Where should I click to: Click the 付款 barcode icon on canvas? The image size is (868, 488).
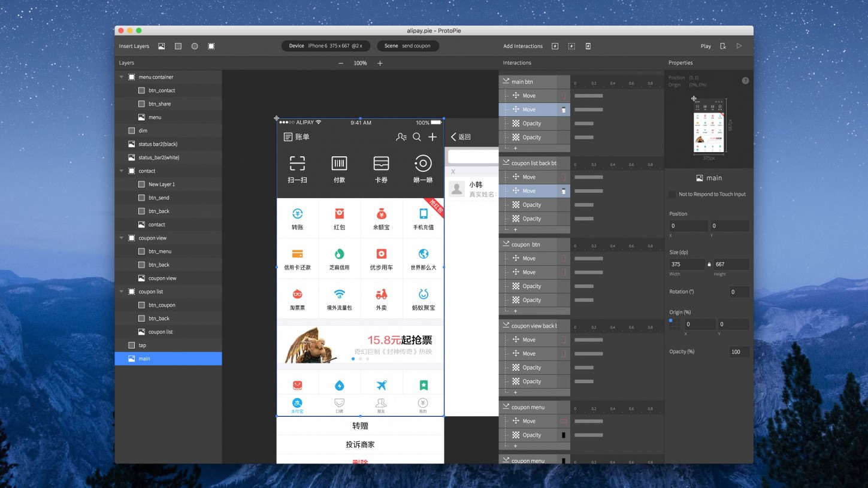pos(339,163)
